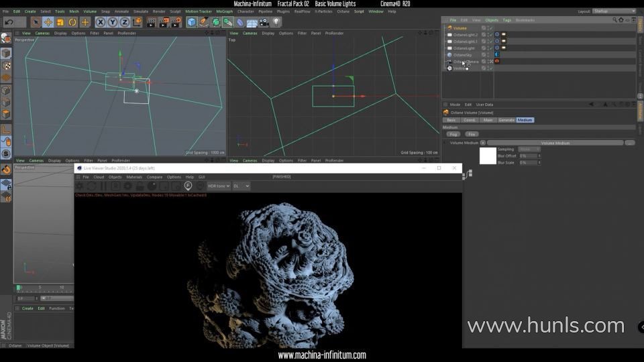Viewport: 644px width, 362px height.
Task: Select the Move tool in top toolbar
Action: pyautogui.click(x=48, y=22)
